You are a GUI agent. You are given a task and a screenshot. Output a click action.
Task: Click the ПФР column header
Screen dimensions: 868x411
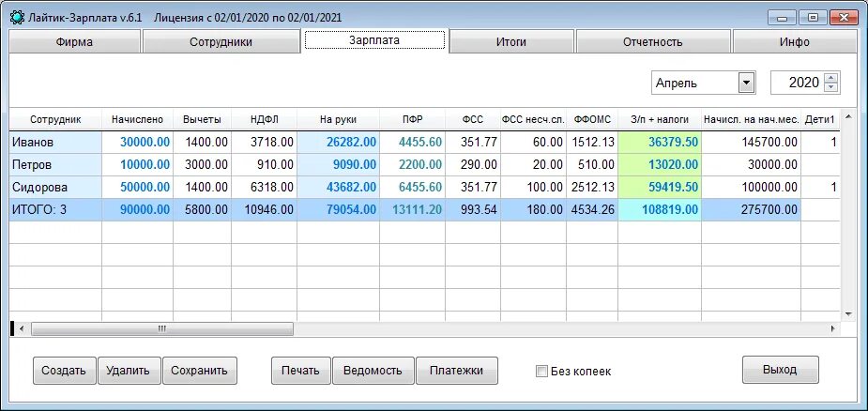coord(412,119)
